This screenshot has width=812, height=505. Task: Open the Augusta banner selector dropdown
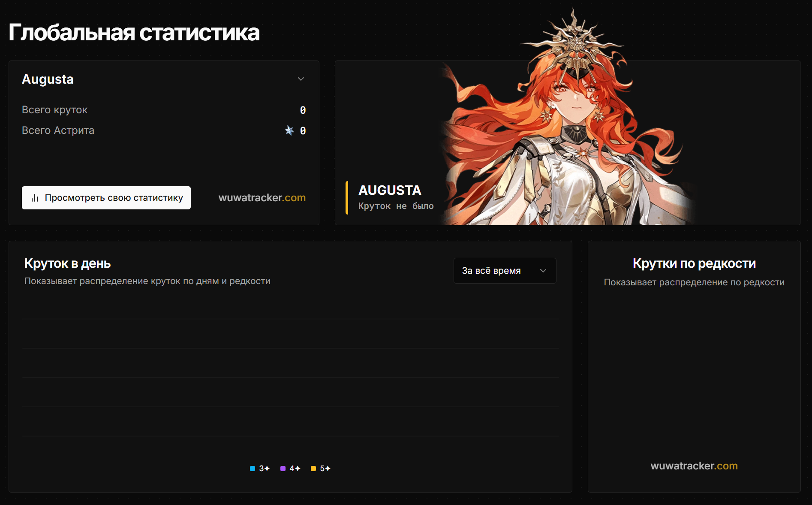(x=164, y=79)
